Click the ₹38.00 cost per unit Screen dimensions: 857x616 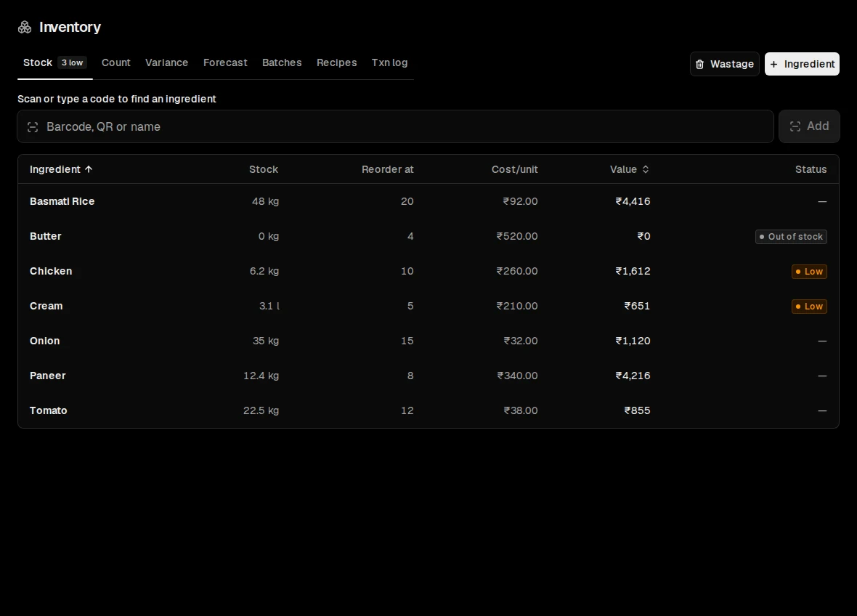[x=520, y=411]
